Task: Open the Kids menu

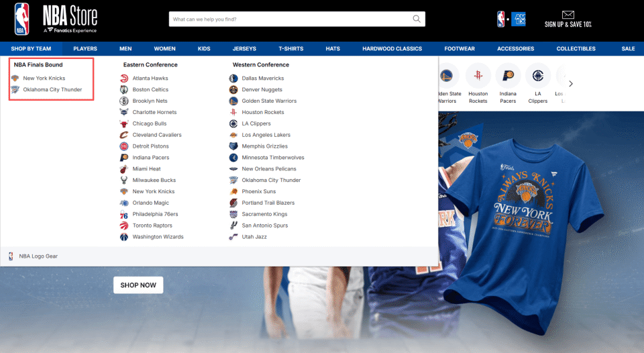Action: 204,48
